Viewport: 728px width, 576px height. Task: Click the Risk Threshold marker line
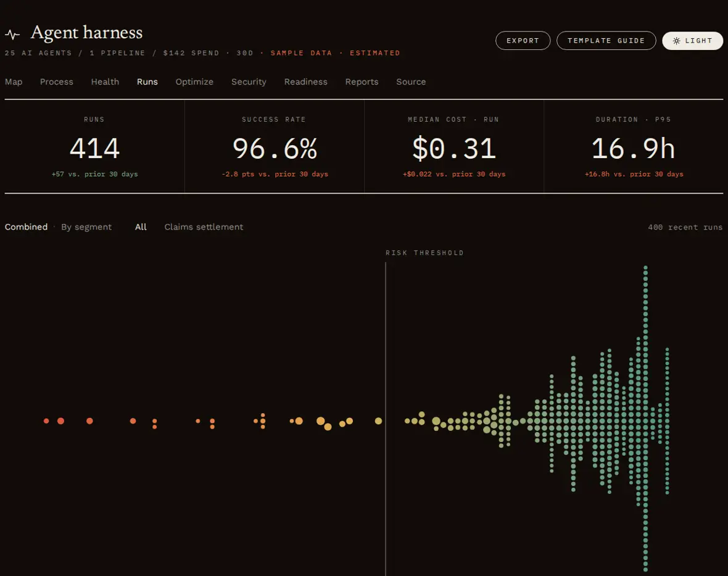[386, 418]
